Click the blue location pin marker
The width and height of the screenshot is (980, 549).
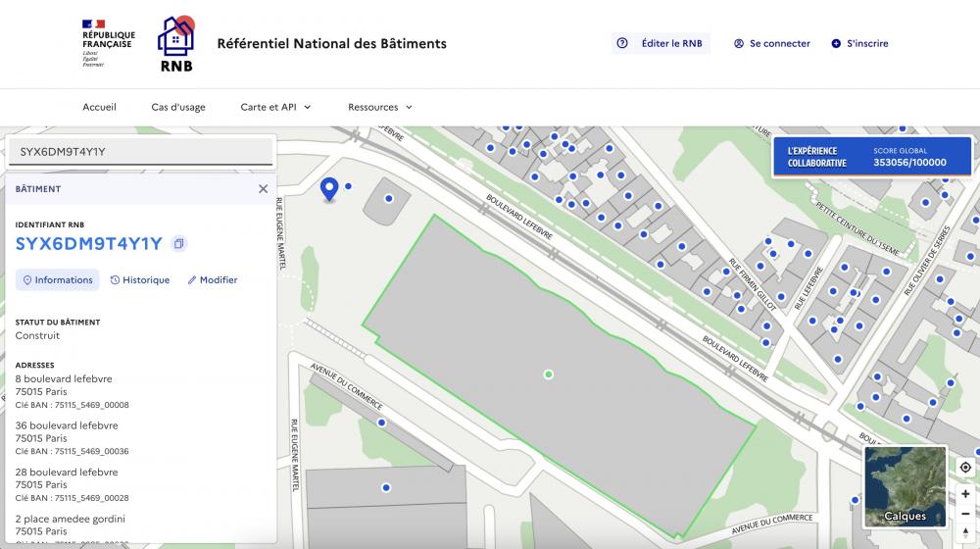pyautogui.click(x=329, y=189)
